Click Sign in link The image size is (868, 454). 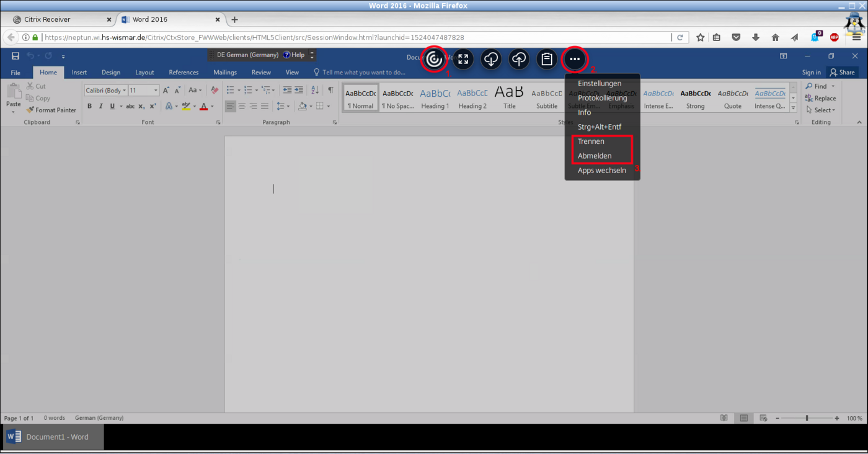click(812, 73)
